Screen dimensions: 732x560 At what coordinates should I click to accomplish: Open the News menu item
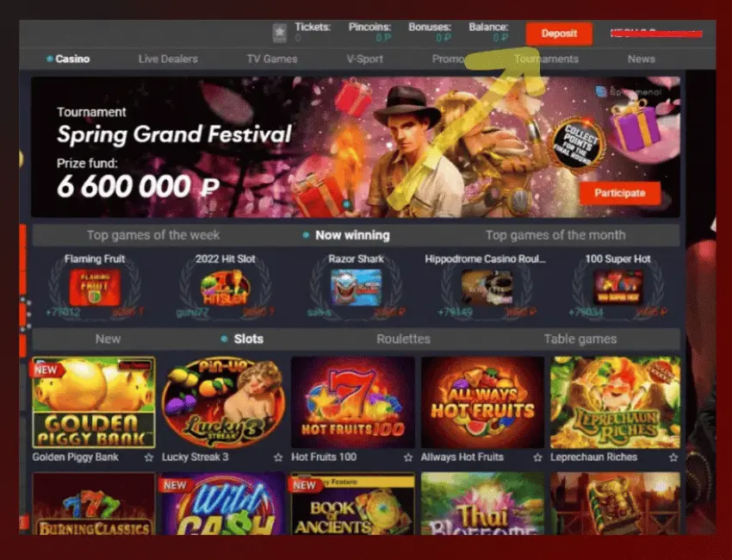coord(641,59)
